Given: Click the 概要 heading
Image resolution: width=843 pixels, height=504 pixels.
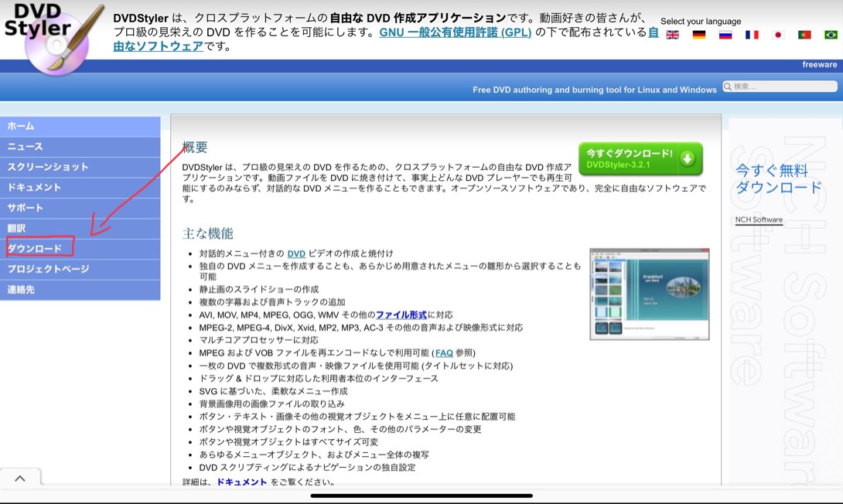Looking at the screenshot, I should tap(195, 147).
